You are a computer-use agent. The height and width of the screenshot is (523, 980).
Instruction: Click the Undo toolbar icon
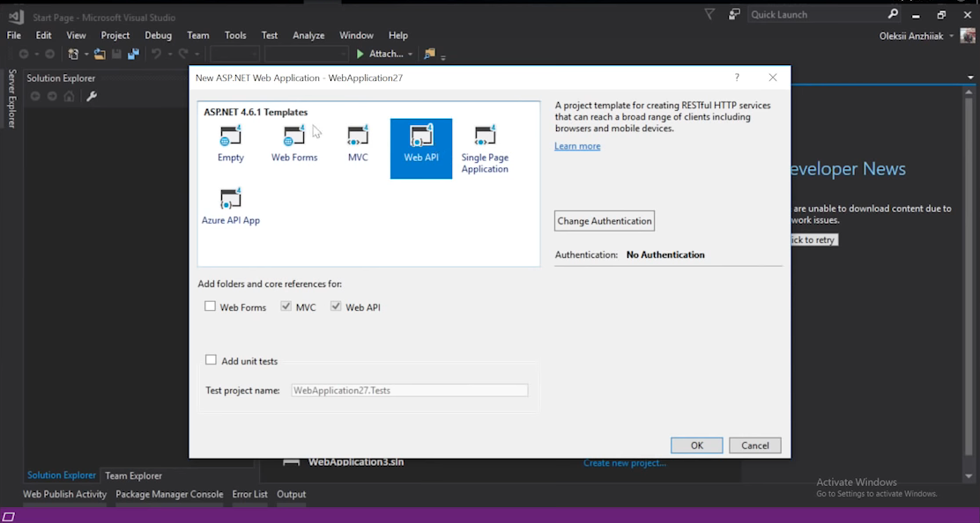156,55
